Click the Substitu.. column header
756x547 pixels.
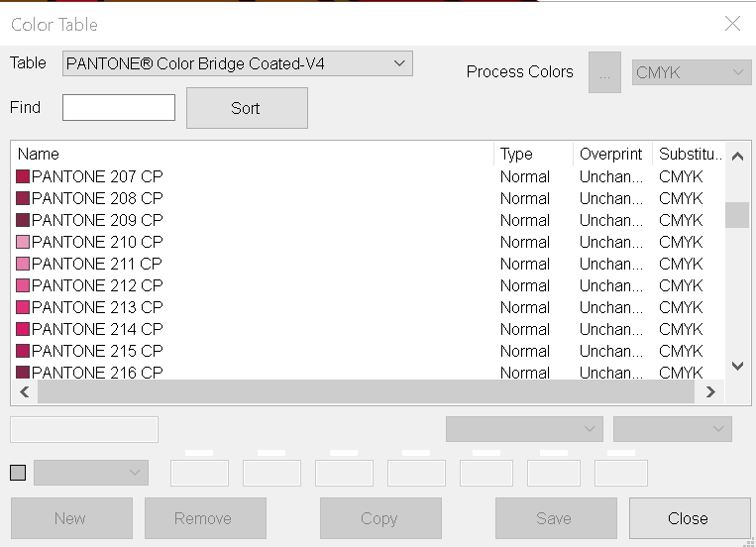click(691, 154)
